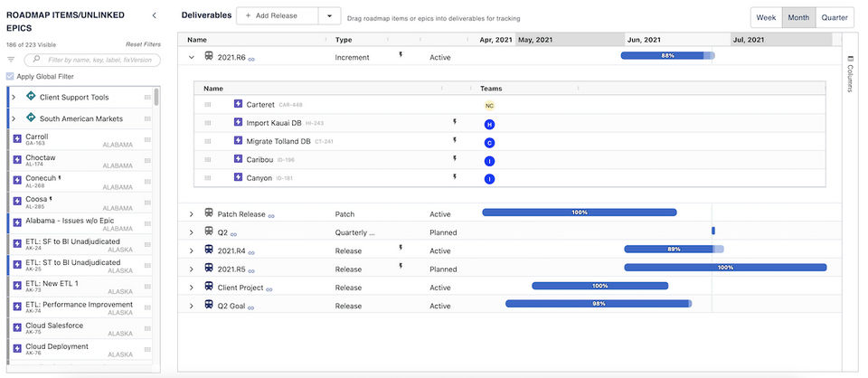Open the Add Release dropdown arrow
This screenshot has width=868, height=378.
click(x=329, y=16)
